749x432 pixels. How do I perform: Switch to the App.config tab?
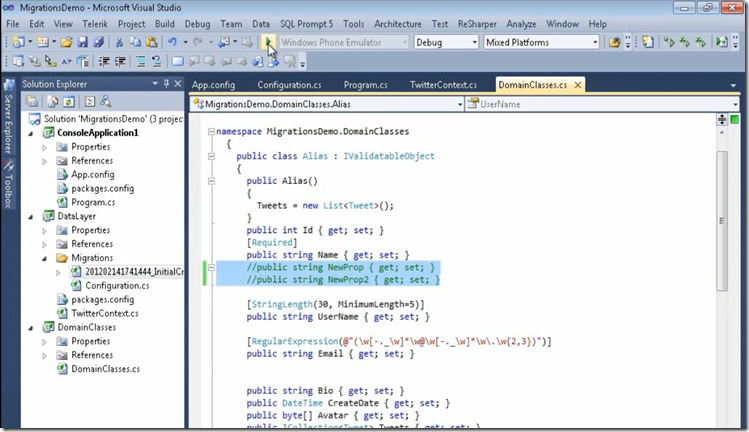(214, 85)
